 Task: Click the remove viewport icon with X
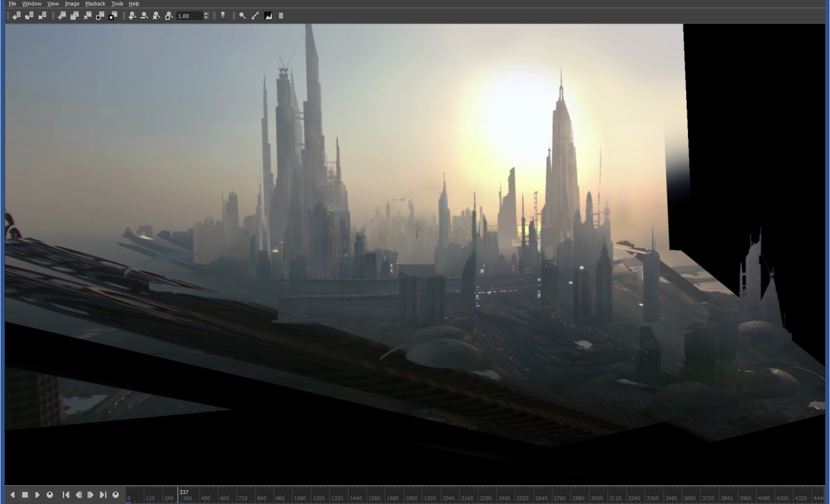(x=87, y=16)
